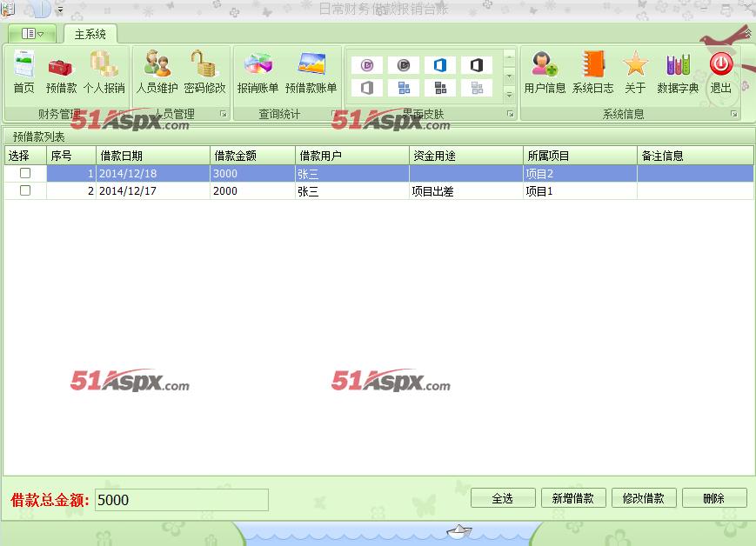Sort by the 借款日期 column header
The height and width of the screenshot is (546, 756).
coord(153,156)
